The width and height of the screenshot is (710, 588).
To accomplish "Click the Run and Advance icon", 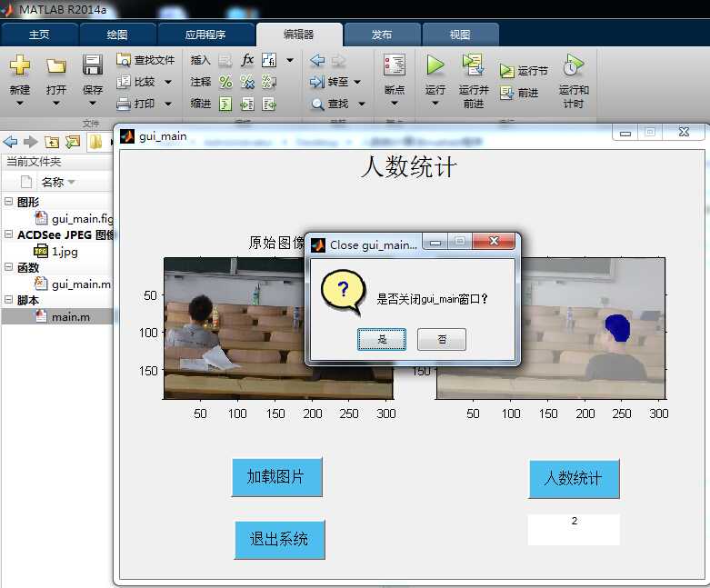I will click(474, 65).
